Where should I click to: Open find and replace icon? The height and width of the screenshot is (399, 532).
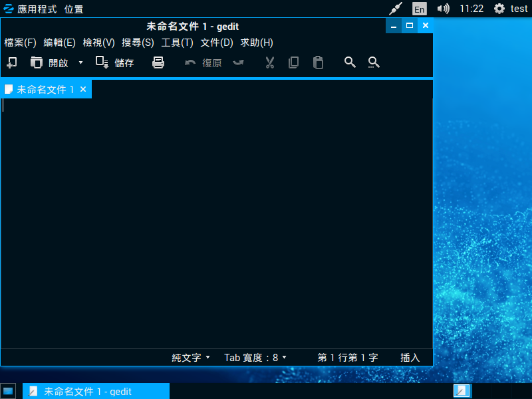(x=374, y=63)
